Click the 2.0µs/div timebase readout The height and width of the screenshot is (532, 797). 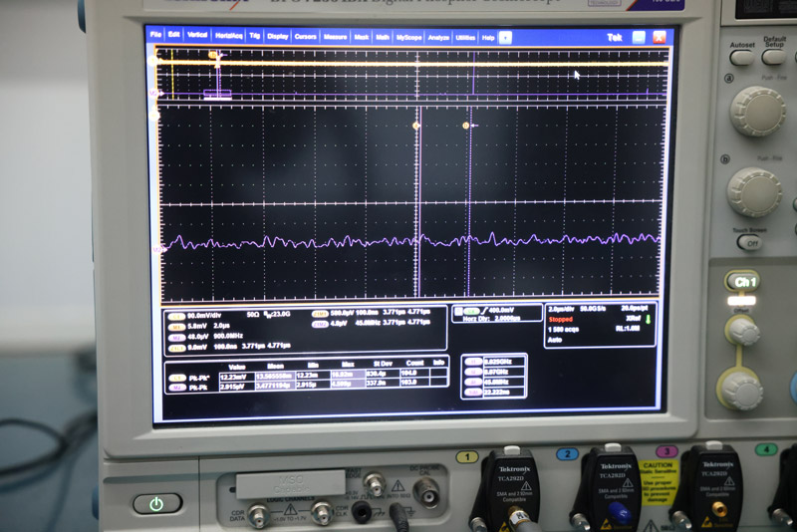[562, 309]
